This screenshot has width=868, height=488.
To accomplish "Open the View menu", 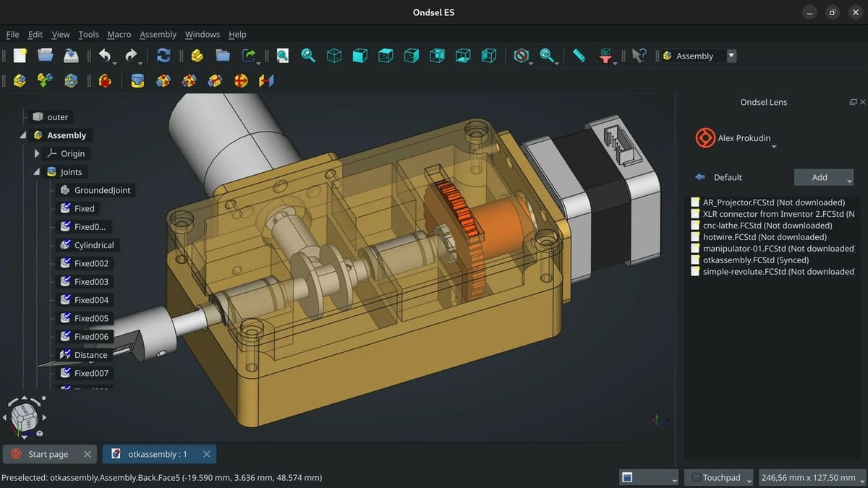I will (x=61, y=34).
